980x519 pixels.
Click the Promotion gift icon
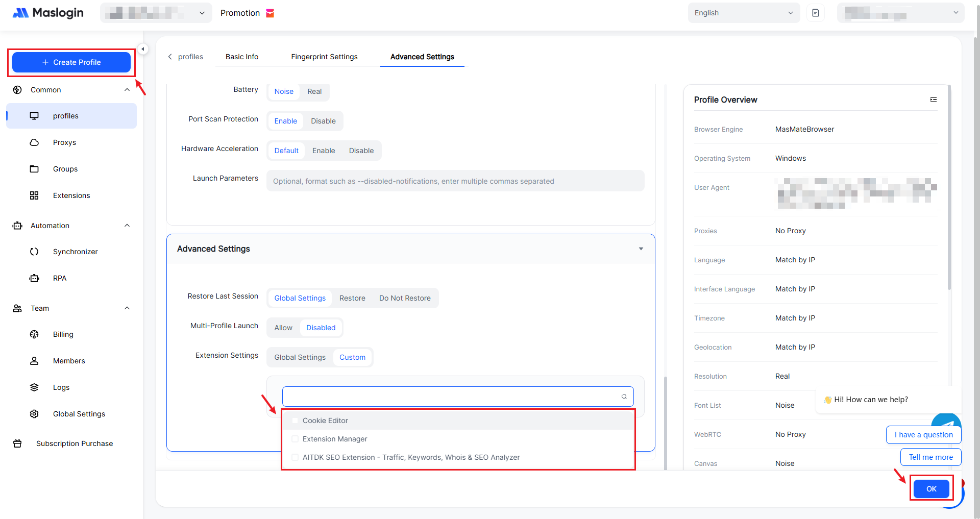(271, 13)
